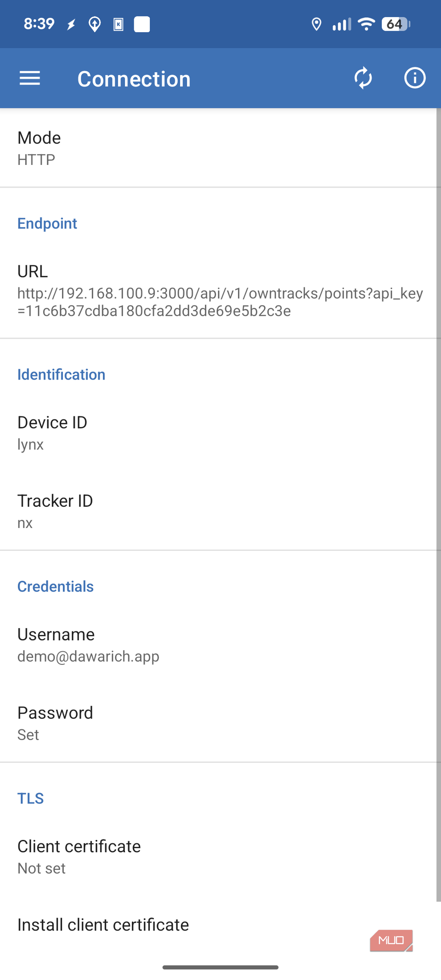Tap the Connection screen title

click(x=134, y=79)
